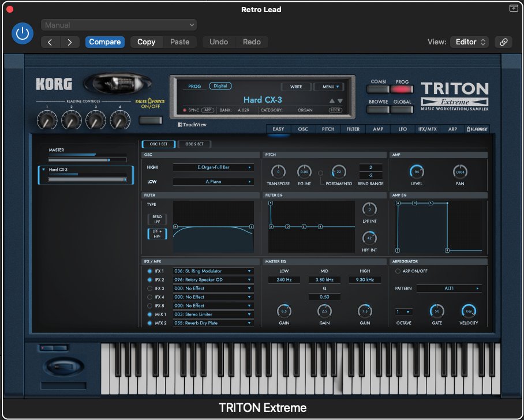The height and width of the screenshot is (420, 524).
Task: Click the PAN knob
Action: (460, 172)
